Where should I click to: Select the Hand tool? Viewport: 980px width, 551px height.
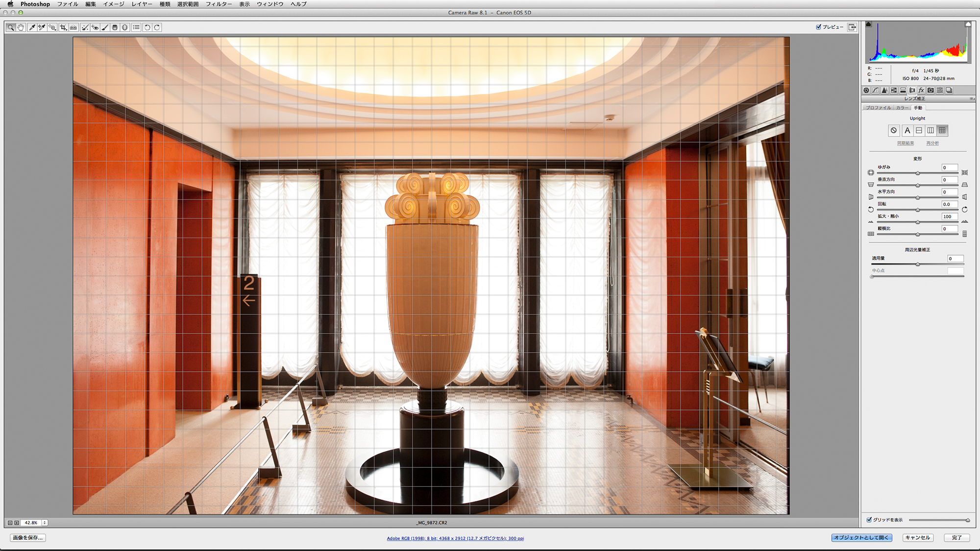click(x=21, y=27)
